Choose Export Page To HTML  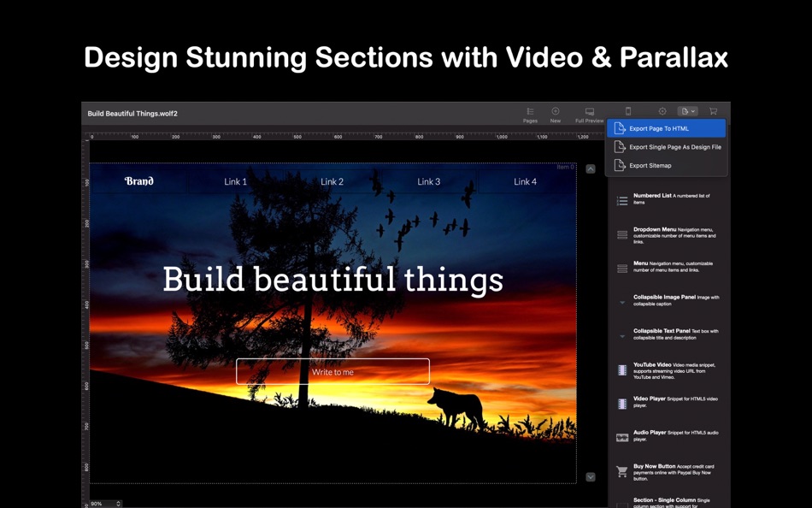click(666, 128)
